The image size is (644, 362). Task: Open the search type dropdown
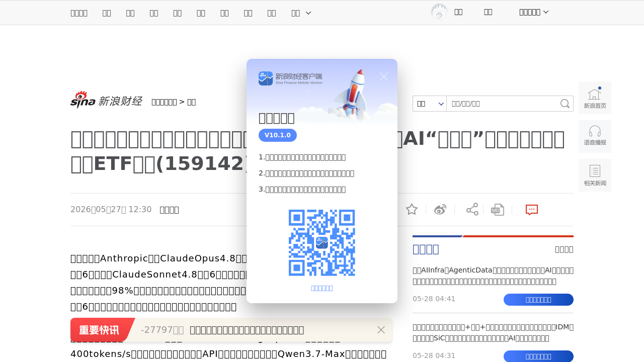[429, 104]
